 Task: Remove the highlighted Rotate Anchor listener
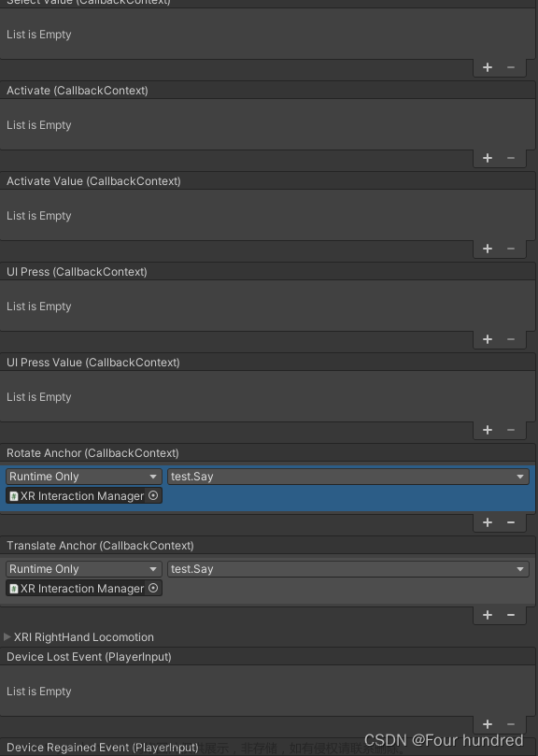point(510,522)
